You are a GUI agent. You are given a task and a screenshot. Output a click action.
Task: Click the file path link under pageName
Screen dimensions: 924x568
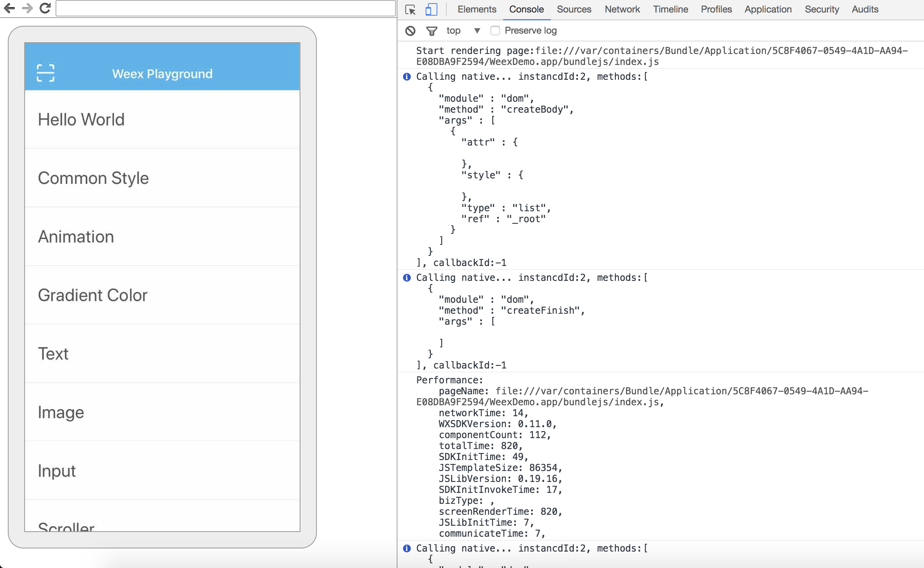[642, 396]
